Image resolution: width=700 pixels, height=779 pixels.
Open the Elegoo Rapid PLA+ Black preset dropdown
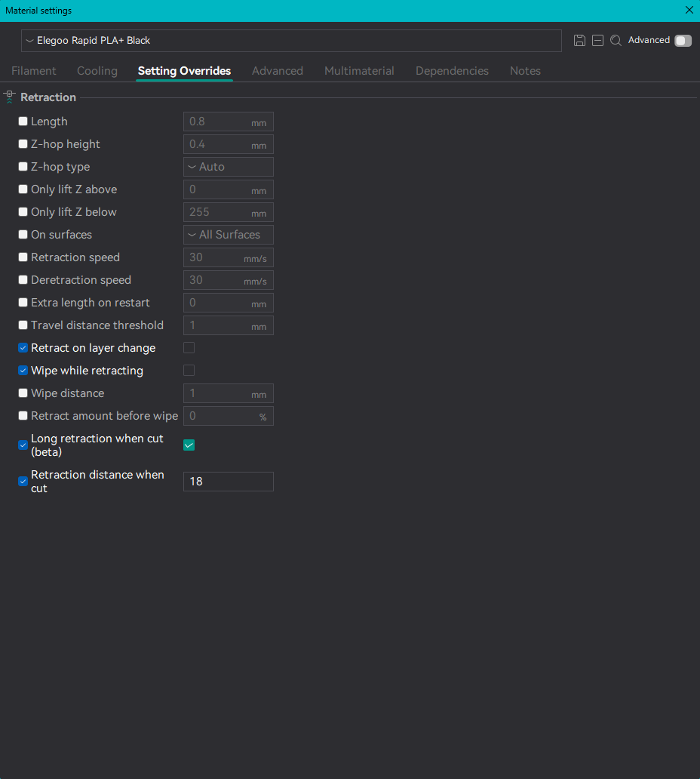[291, 41]
